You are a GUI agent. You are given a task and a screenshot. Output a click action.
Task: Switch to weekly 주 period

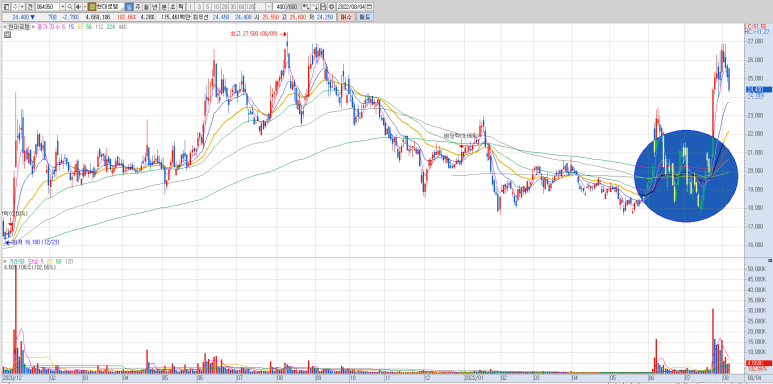click(x=138, y=7)
